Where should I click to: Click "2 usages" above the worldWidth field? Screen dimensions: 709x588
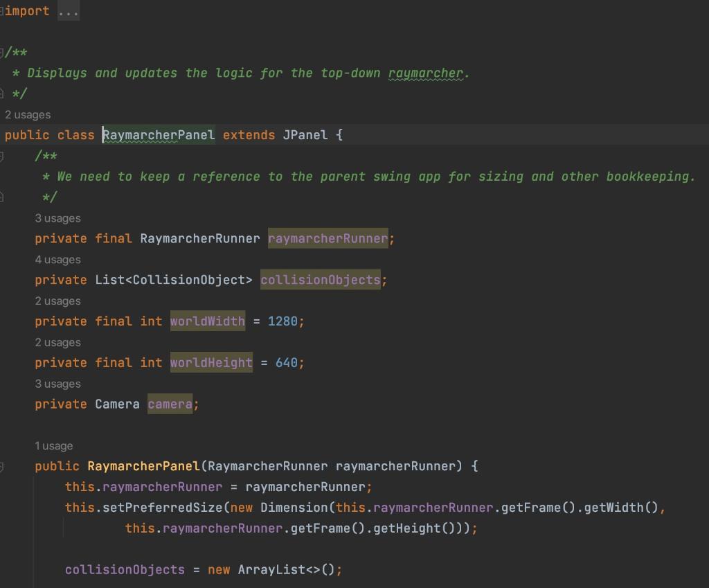[x=58, y=301]
